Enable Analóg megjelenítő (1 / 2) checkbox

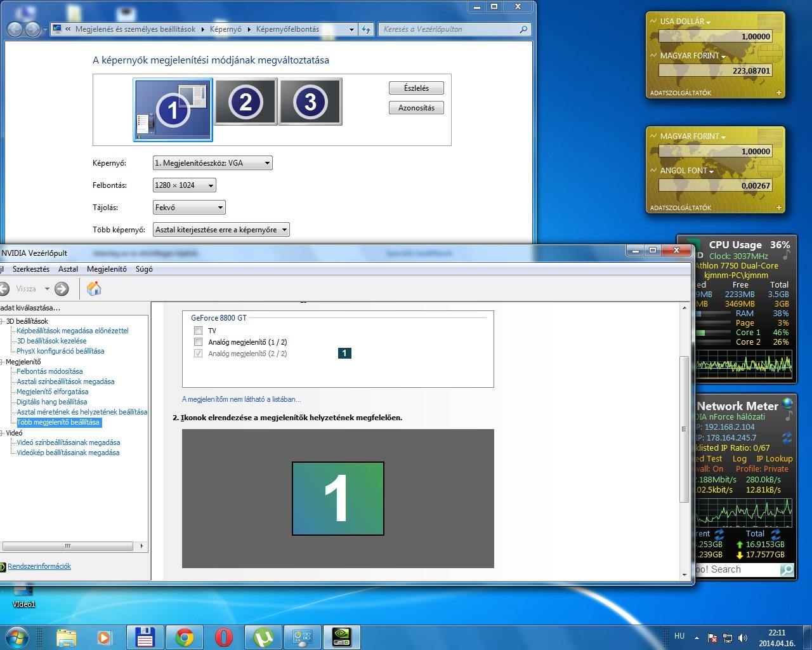click(198, 342)
